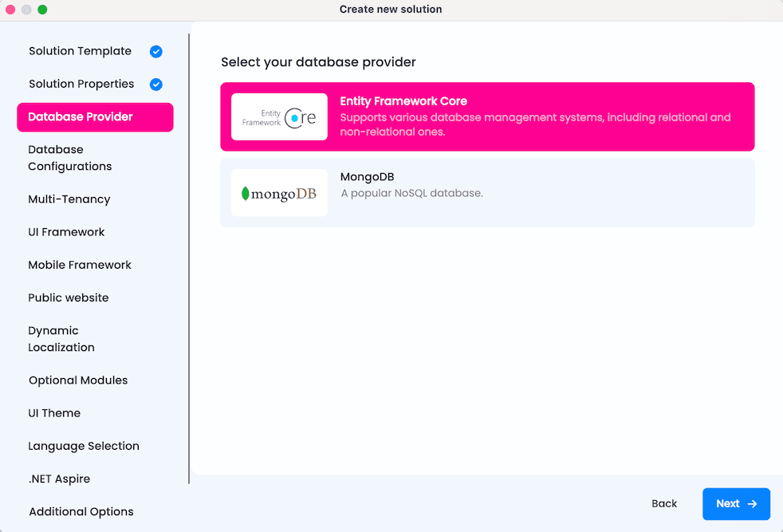783x532 pixels.
Task: Click the green macOS zoom button
Action: pos(42,10)
